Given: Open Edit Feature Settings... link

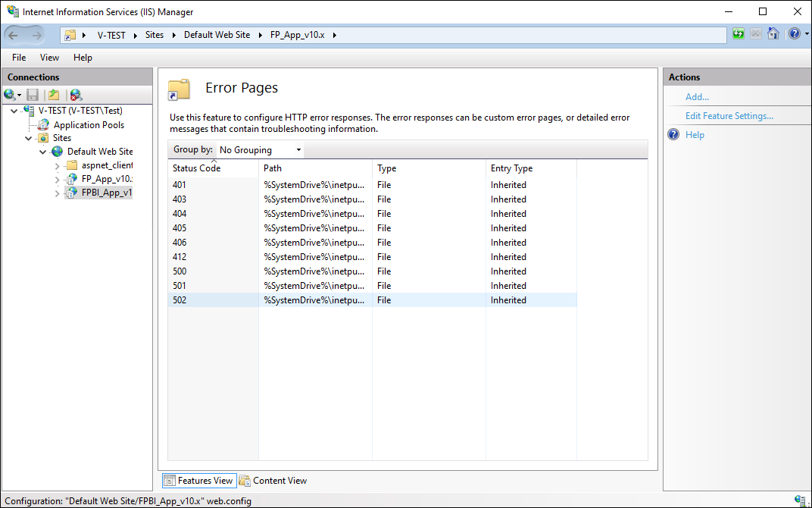Looking at the screenshot, I should [x=729, y=116].
